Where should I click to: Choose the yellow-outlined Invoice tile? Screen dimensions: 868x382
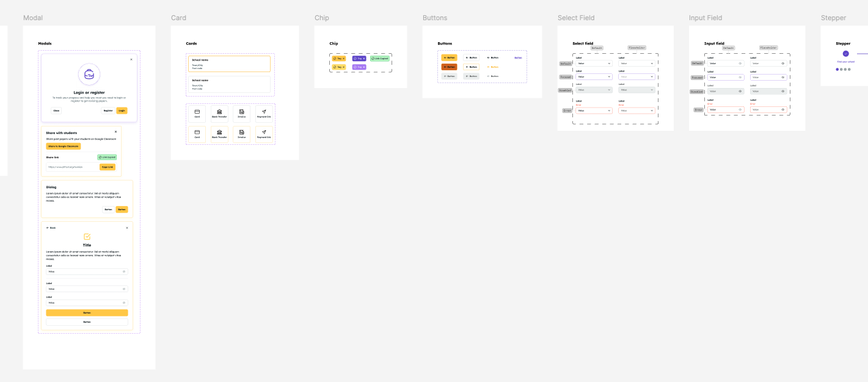coord(242,134)
